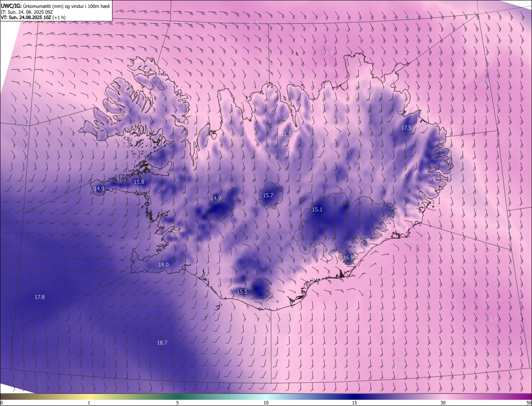Click the 5 tick on the color scale
532x406 pixels.
coord(177,403)
